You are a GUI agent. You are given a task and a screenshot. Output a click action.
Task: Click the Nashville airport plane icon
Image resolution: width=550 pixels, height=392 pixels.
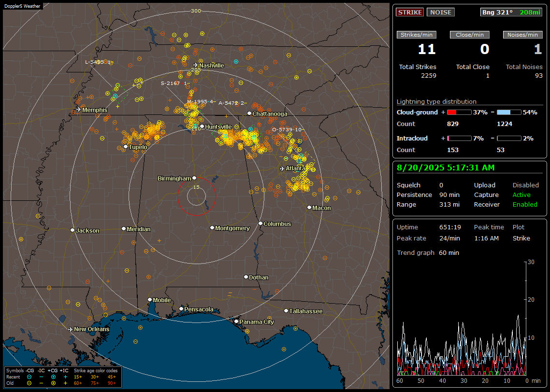[x=195, y=65]
